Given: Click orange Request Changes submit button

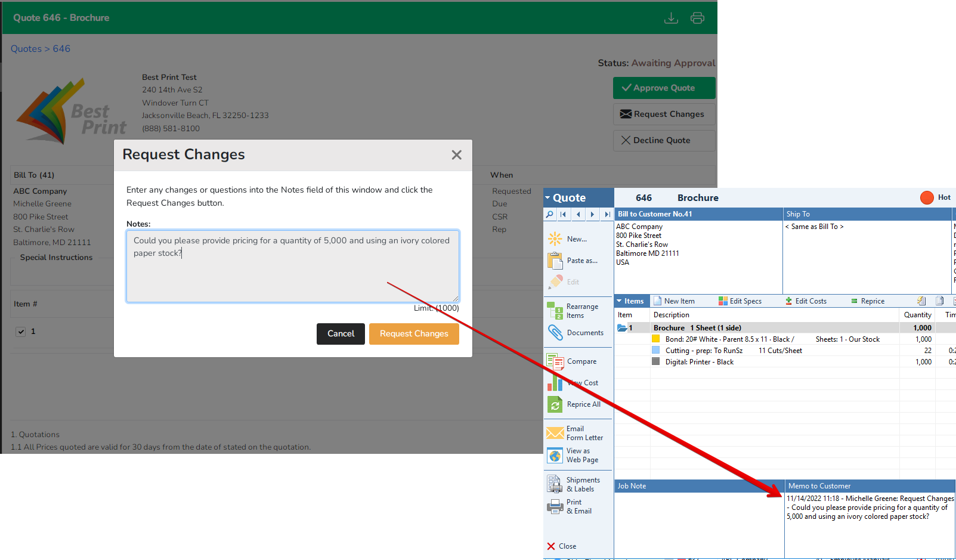Looking at the screenshot, I should [x=414, y=334].
